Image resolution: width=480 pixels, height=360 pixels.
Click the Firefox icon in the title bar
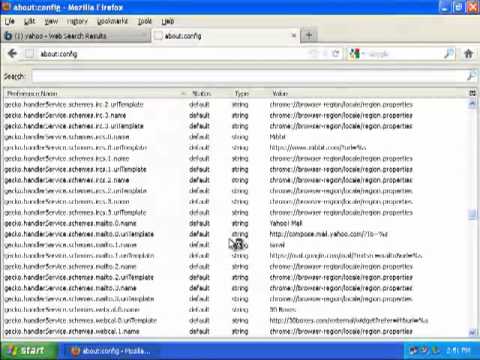6,7
